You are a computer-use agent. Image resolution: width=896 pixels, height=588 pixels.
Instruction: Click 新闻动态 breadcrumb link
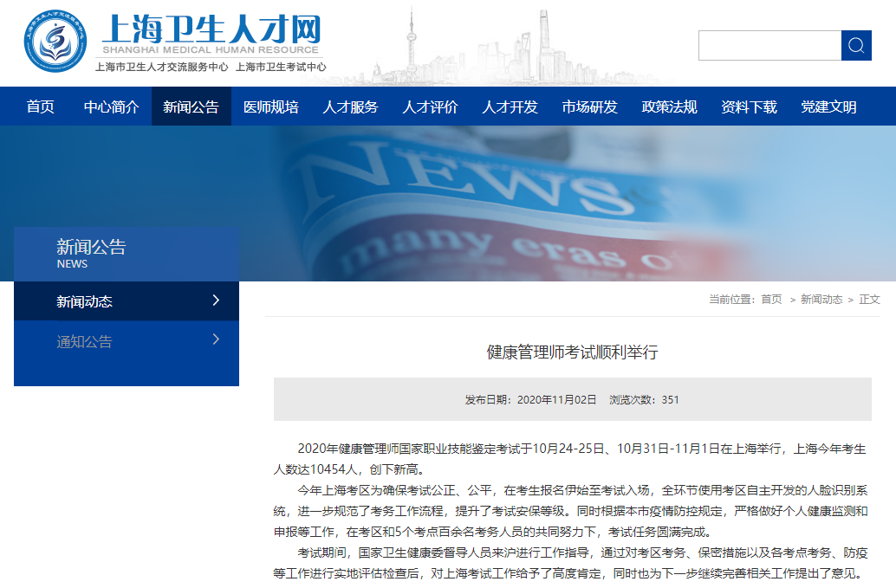pos(821,299)
